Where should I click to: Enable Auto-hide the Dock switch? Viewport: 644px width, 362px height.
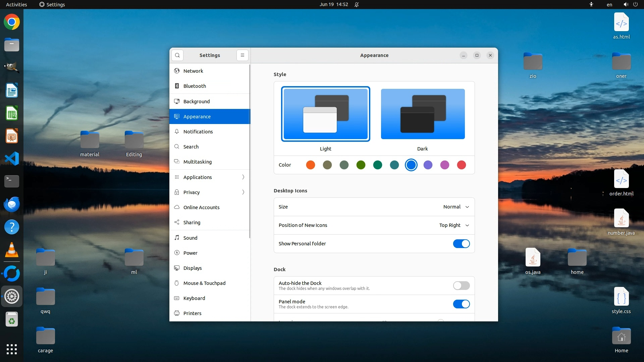[x=461, y=286]
